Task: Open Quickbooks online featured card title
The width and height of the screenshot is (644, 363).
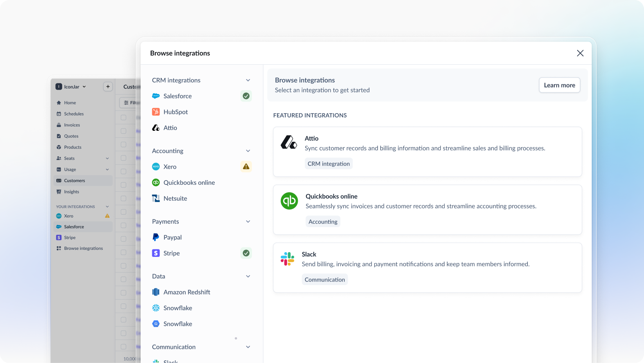Action: point(331,196)
